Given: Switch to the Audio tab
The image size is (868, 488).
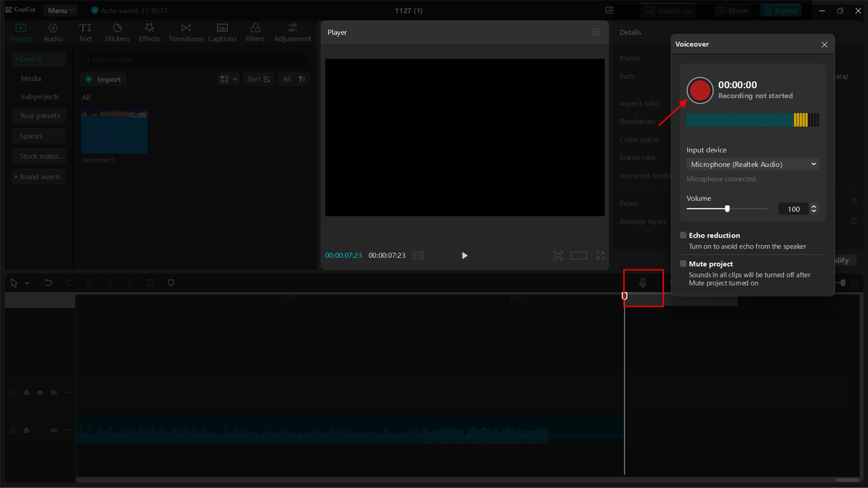Looking at the screenshot, I should tap(53, 32).
